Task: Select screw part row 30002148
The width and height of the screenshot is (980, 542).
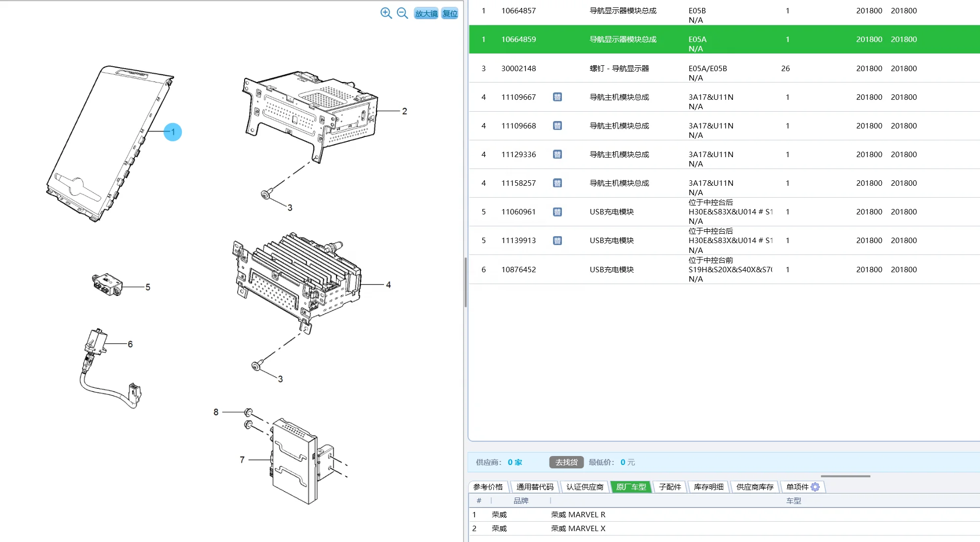Action: [x=724, y=68]
